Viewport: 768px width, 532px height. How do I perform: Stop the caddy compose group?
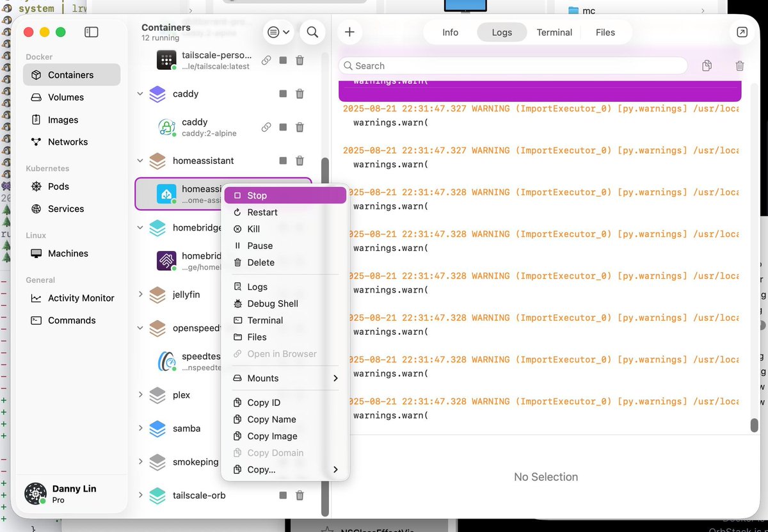tap(283, 93)
